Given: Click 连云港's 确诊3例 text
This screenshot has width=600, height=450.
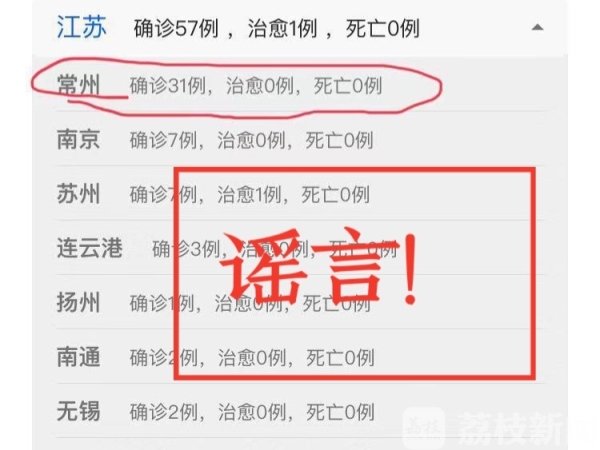Looking at the screenshot, I should (186, 249).
